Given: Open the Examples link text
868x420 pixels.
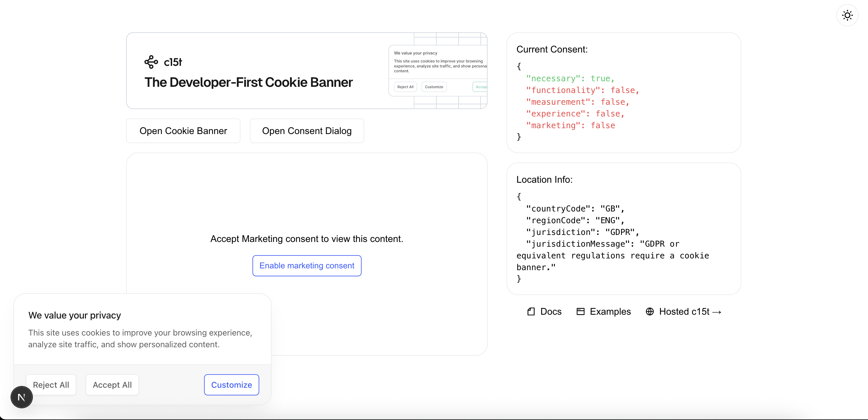Looking at the screenshot, I should click(x=610, y=311).
